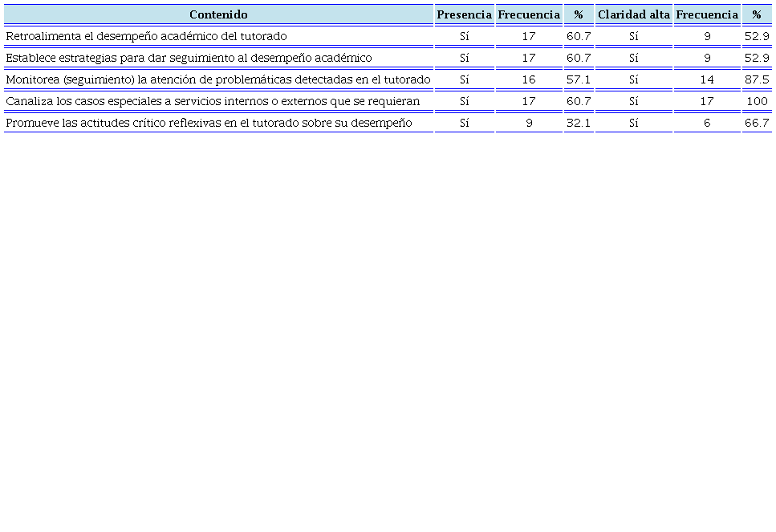Click 'Canaliza los casos especiales' row text

coord(213,101)
